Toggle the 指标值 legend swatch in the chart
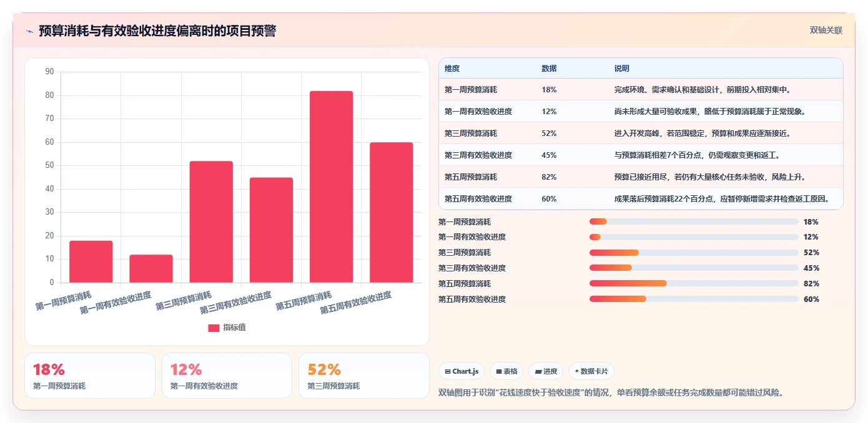Screen dimensions: 868x423 (214, 328)
